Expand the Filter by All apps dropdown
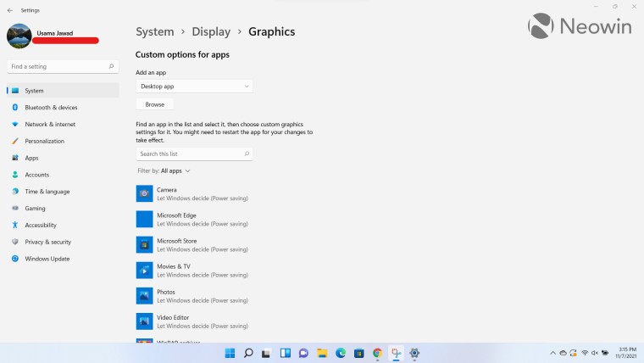Screen dimensions: 644x363 tap(164, 170)
